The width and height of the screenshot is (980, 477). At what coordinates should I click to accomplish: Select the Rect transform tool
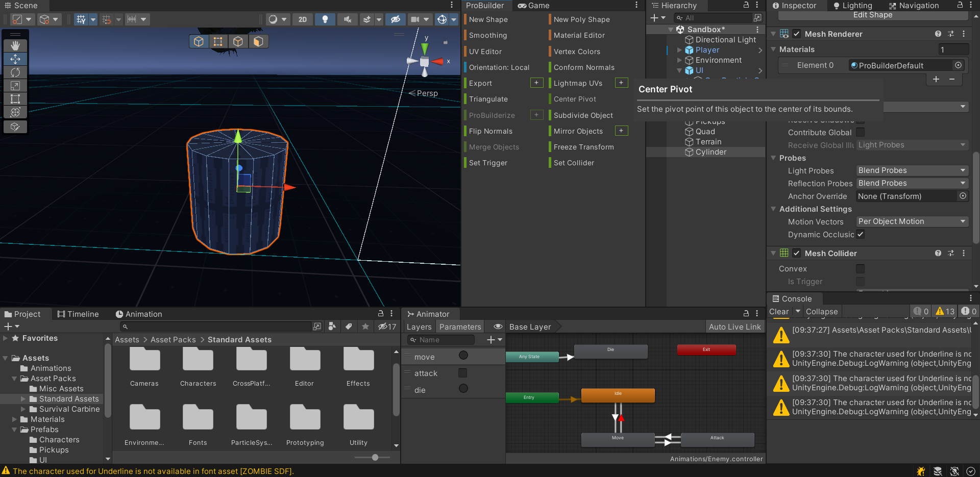[x=15, y=99]
